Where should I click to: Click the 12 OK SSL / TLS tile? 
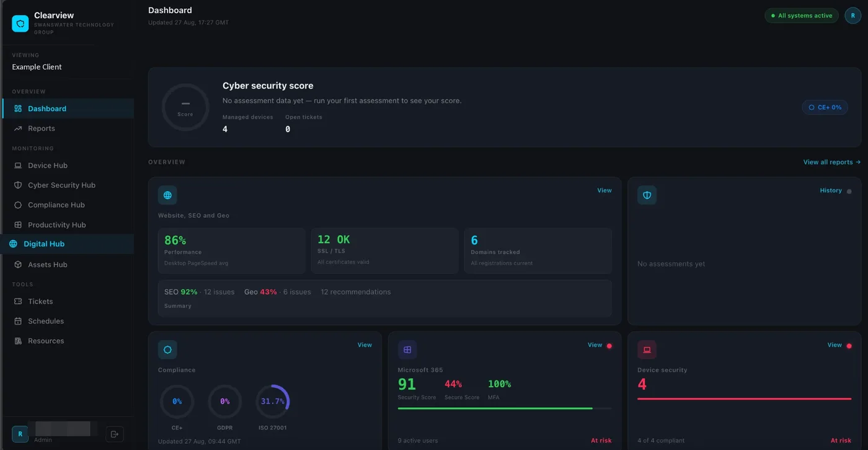coord(384,251)
